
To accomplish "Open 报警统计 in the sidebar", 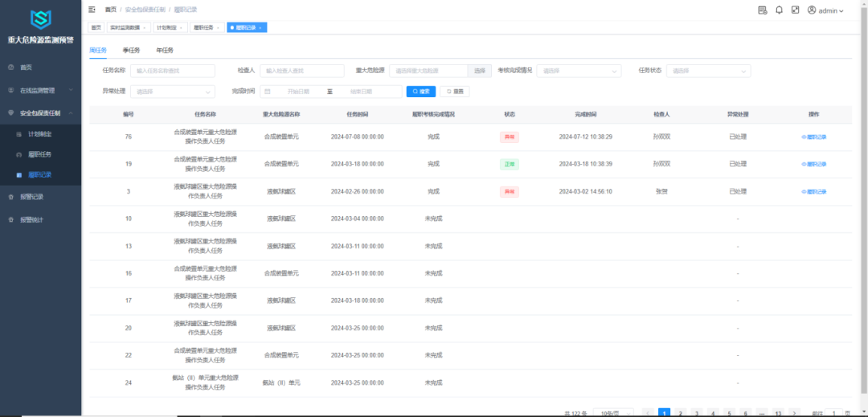I will coord(32,219).
